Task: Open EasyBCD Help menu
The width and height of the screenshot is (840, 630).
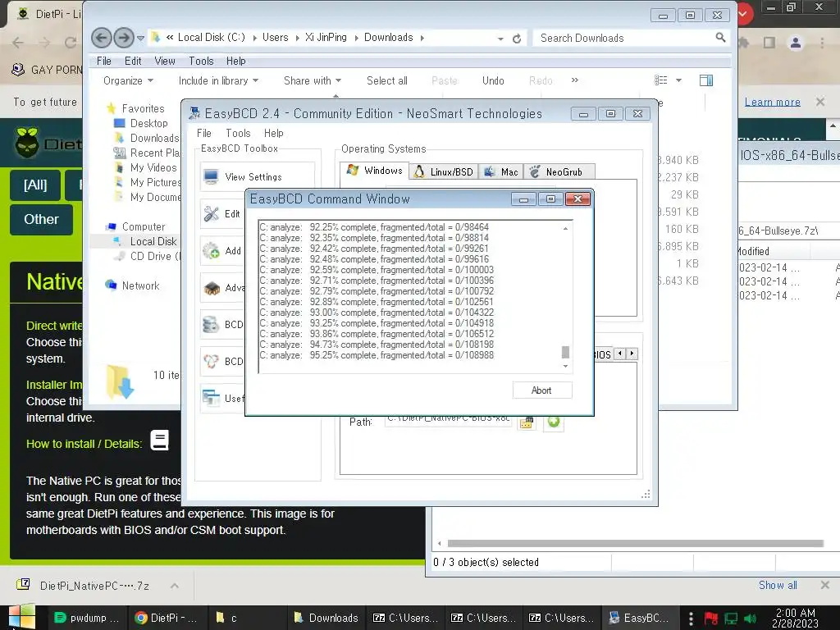Action: pos(274,133)
